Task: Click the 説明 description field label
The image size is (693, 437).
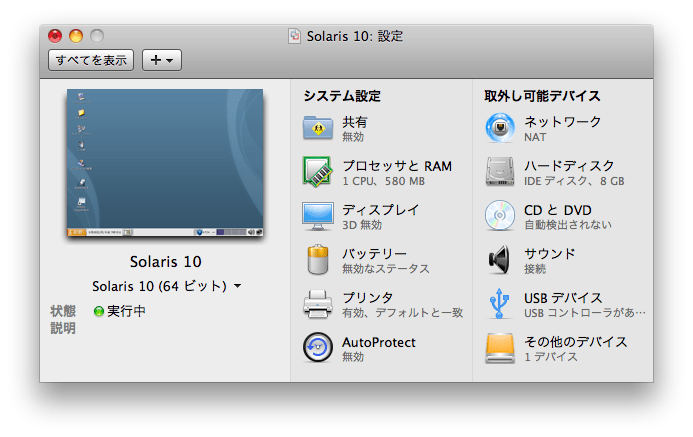Action: click(63, 328)
